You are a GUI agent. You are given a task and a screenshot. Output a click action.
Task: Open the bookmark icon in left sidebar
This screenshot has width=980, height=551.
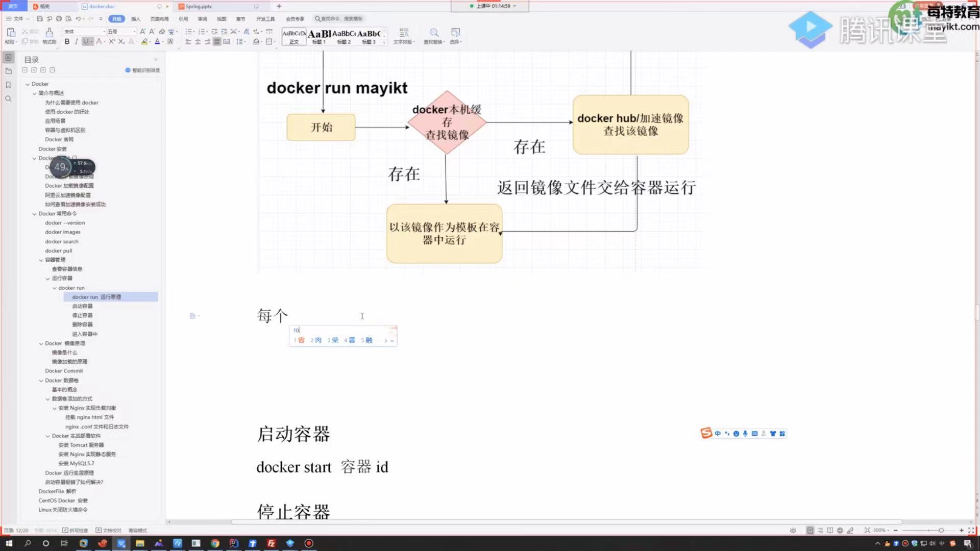(x=8, y=85)
